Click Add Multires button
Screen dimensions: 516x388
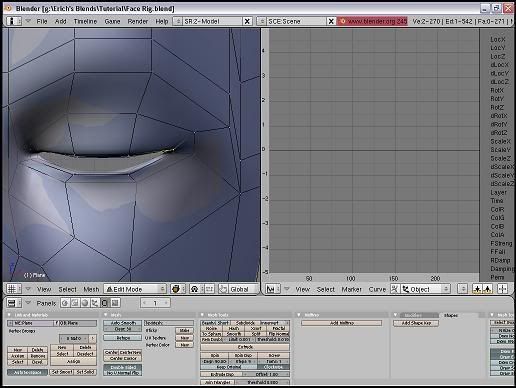point(342,323)
